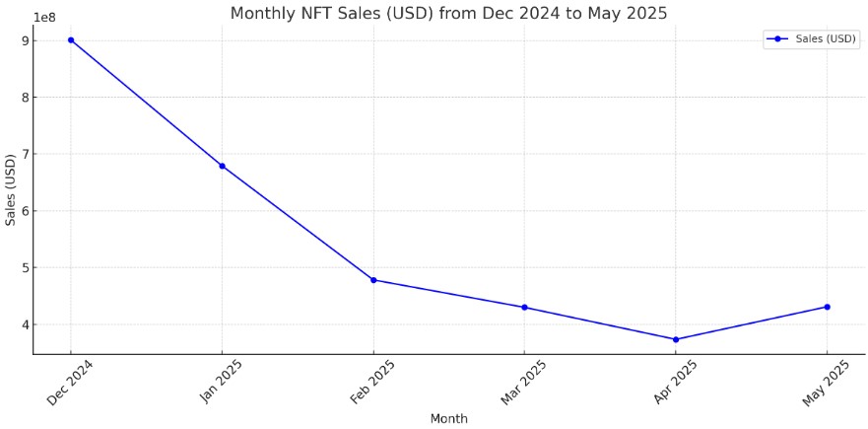Click the y-axis tick label "9"

(22, 40)
